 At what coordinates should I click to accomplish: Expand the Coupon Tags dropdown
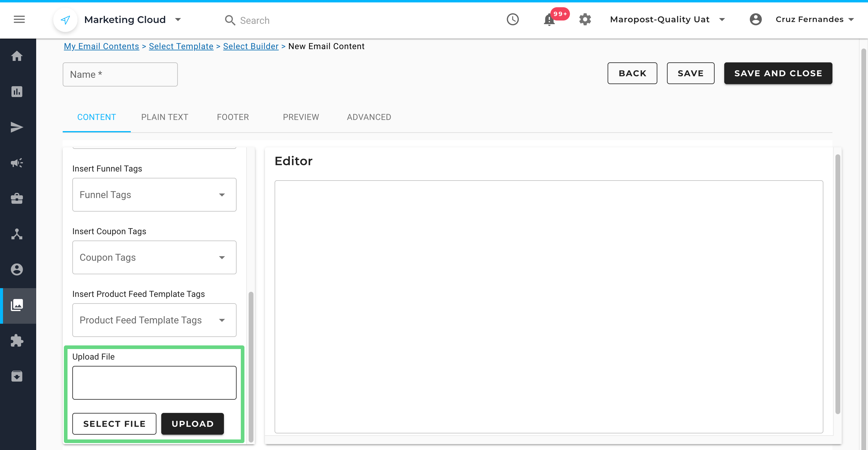[x=154, y=257]
